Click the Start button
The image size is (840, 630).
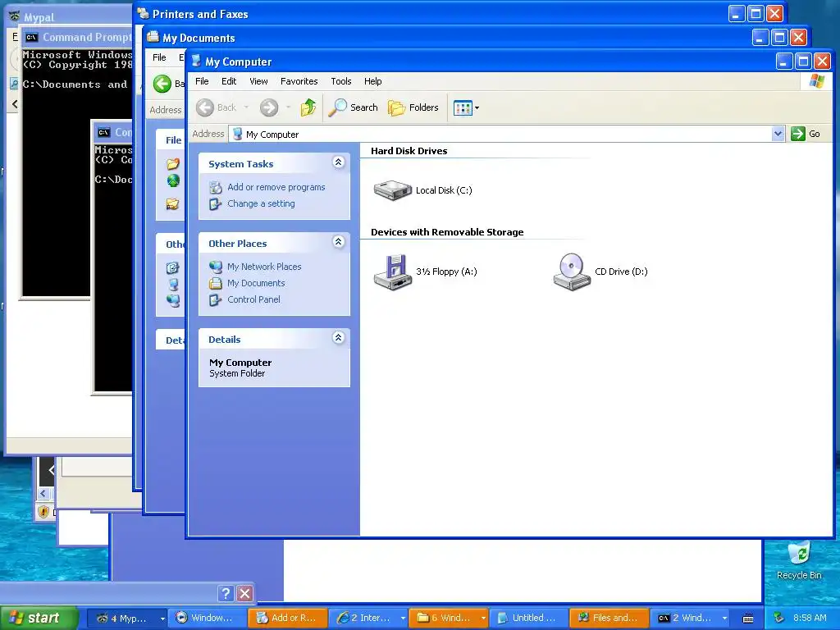(39, 618)
